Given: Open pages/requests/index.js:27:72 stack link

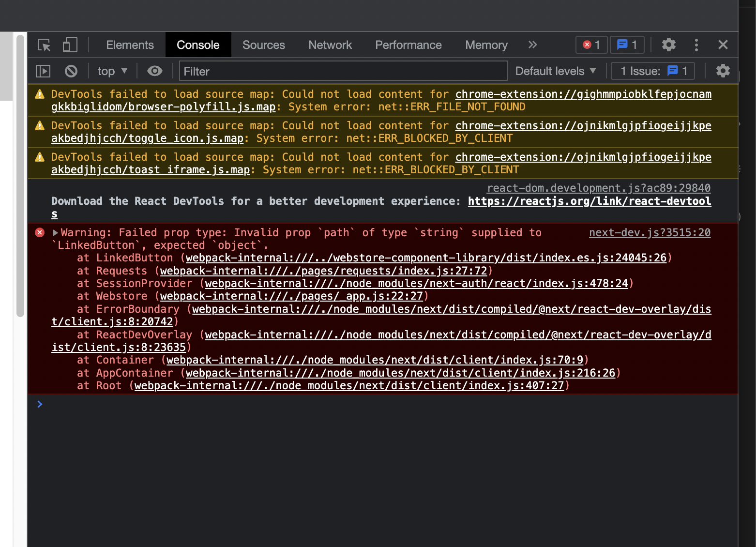Looking at the screenshot, I should [323, 271].
